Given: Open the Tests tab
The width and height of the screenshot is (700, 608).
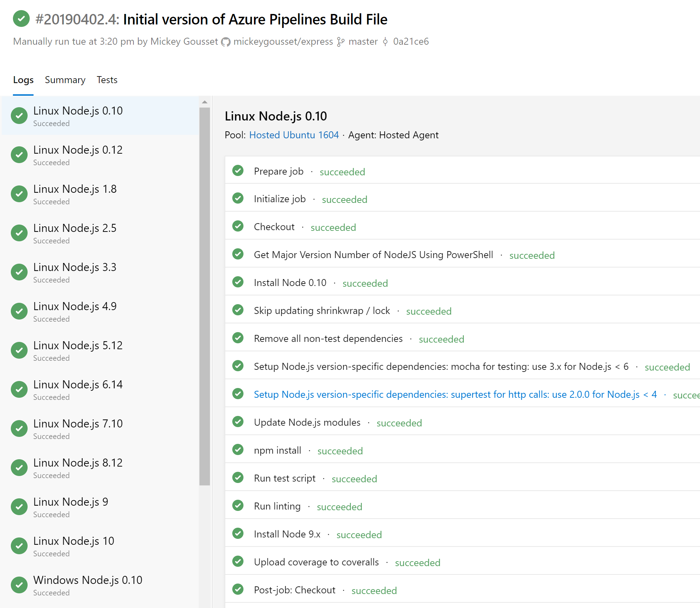Looking at the screenshot, I should point(107,80).
